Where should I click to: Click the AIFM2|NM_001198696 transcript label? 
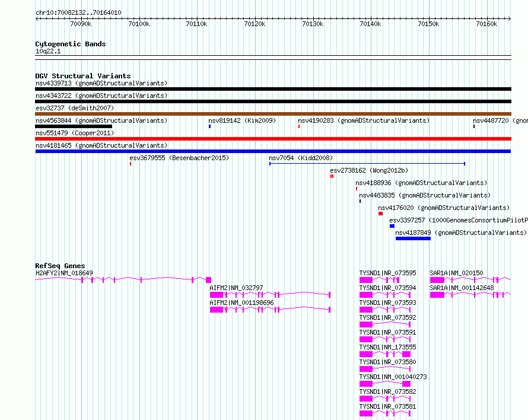pyautogui.click(x=242, y=303)
